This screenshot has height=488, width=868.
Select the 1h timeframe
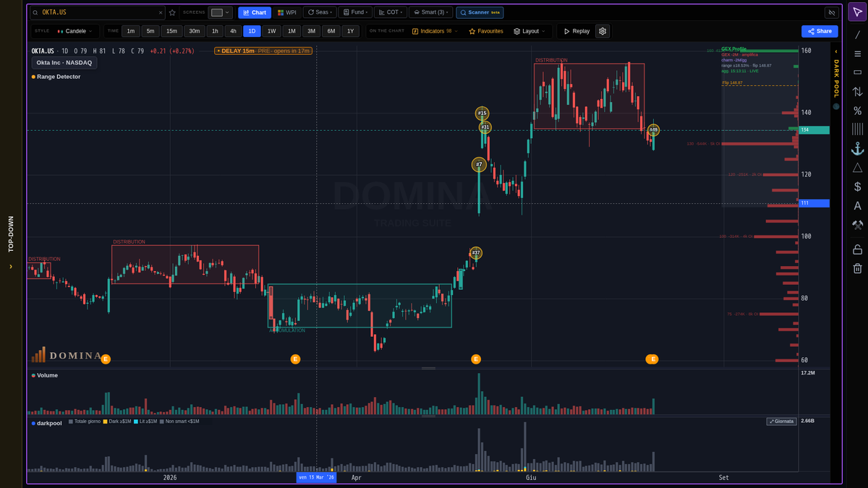(x=215, y=31)
